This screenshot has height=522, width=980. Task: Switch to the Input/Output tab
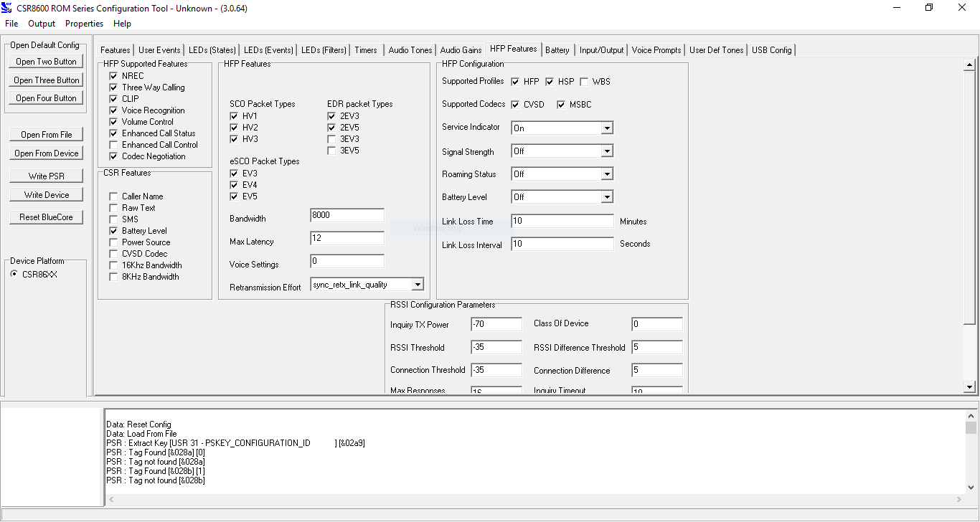[602, 50]
